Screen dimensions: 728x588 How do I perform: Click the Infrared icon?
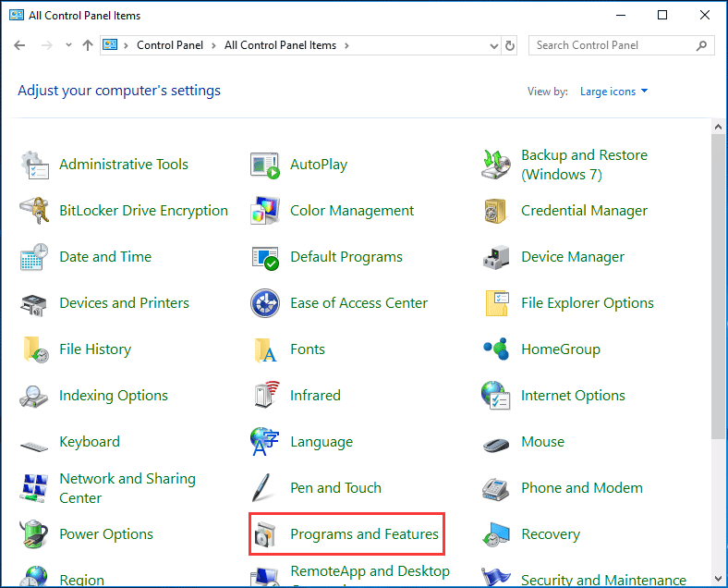(265, 396)
